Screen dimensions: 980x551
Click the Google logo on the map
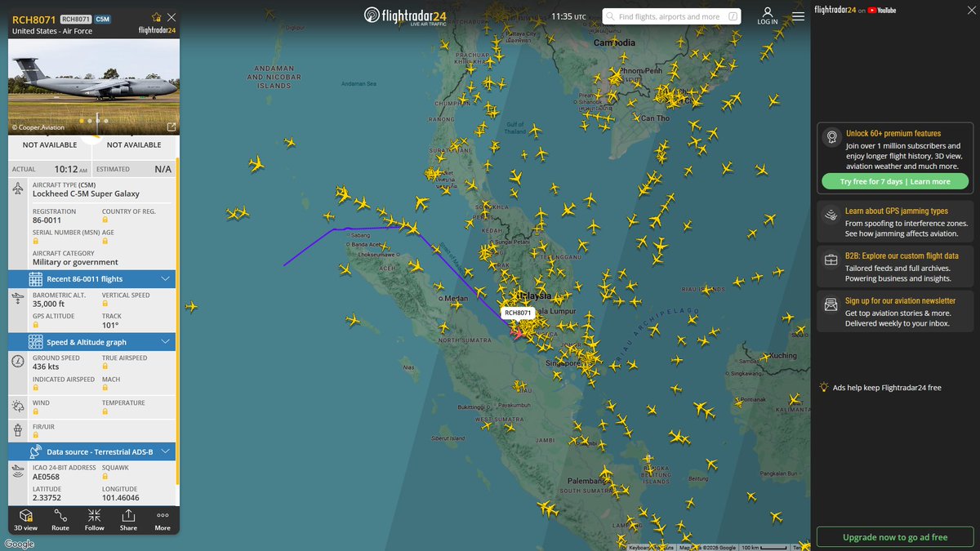(20, 544)
